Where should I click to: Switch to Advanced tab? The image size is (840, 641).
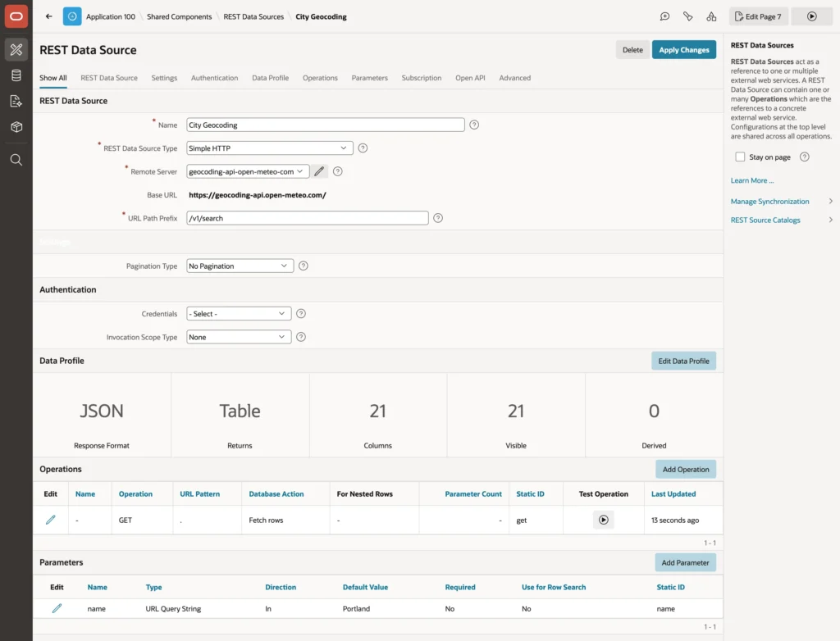pos(515,78)
